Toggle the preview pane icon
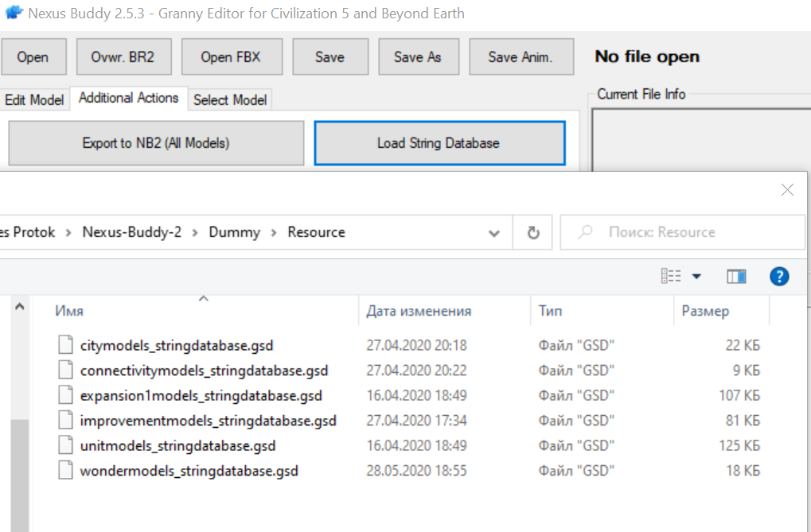The height and width of the screenshot is (532, 811). coord(736,277)
